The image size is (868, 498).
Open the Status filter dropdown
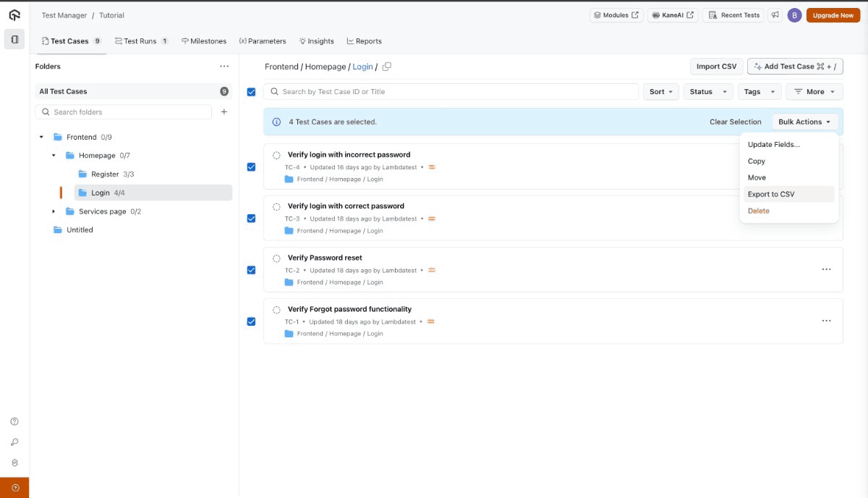708,91
